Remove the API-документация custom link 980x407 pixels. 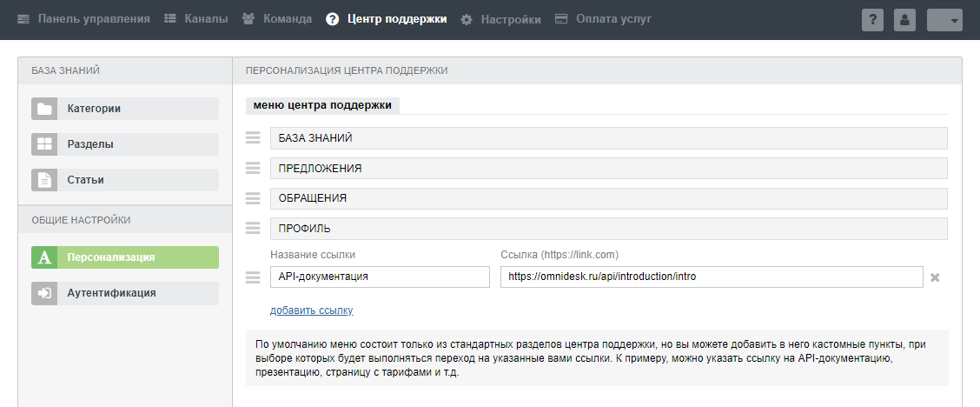[936, 277]
